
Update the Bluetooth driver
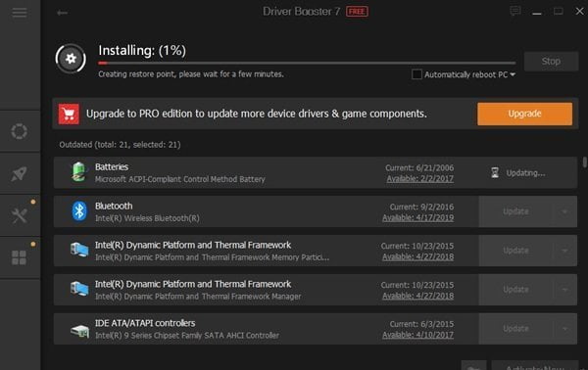tap(516, 211)
